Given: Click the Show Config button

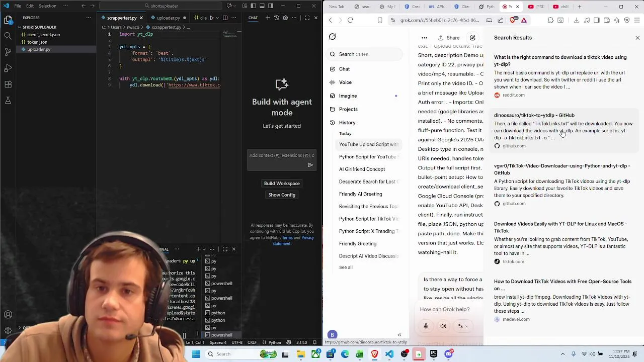Looking at the screenshot, I should pos(282,195).
